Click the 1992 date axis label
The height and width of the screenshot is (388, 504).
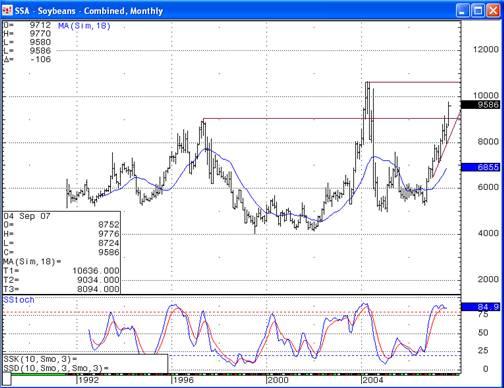coord(88,380)
